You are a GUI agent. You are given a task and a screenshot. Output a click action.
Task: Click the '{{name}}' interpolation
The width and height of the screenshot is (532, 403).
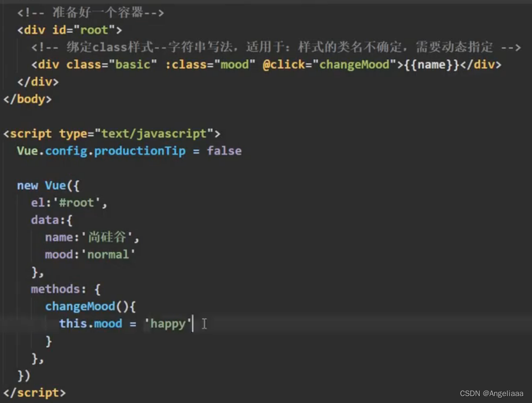click(431, 65)
